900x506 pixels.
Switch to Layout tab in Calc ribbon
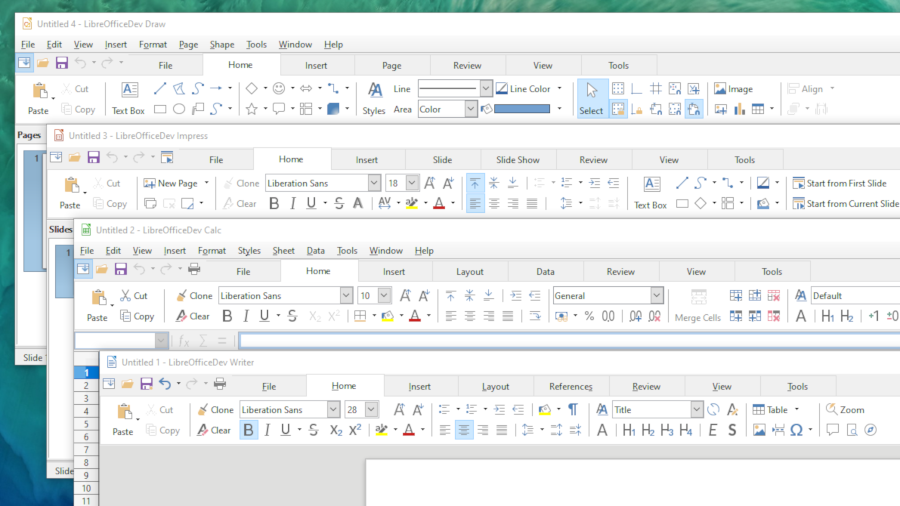click(x=470, y=272)
